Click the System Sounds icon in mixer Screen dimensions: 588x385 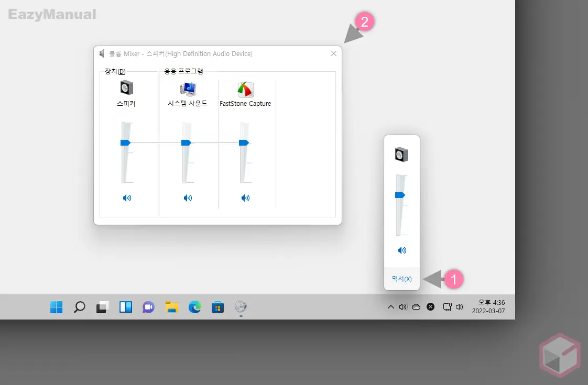pyautogui.click(x=188, y=89)
